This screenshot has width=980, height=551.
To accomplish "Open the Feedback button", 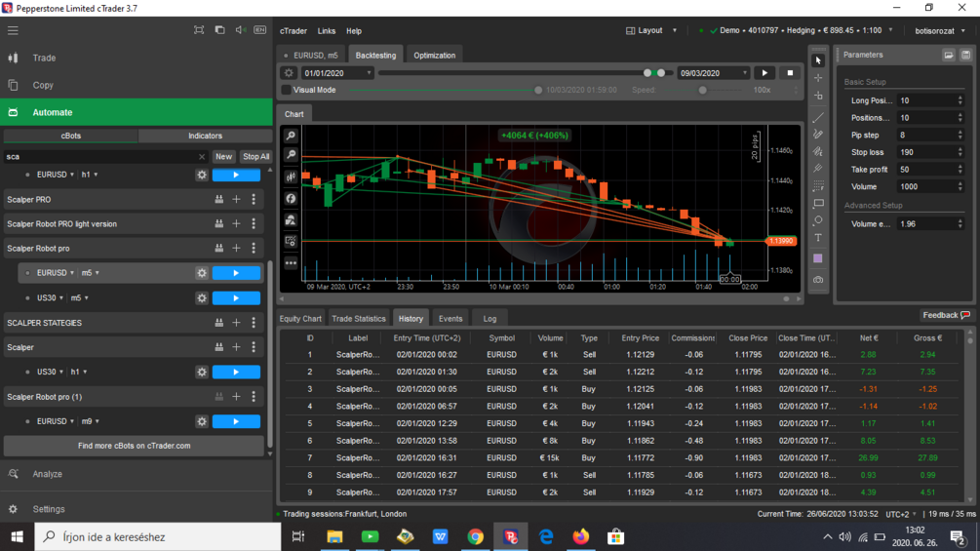I will pyautogui.click(x=946, y=315).
